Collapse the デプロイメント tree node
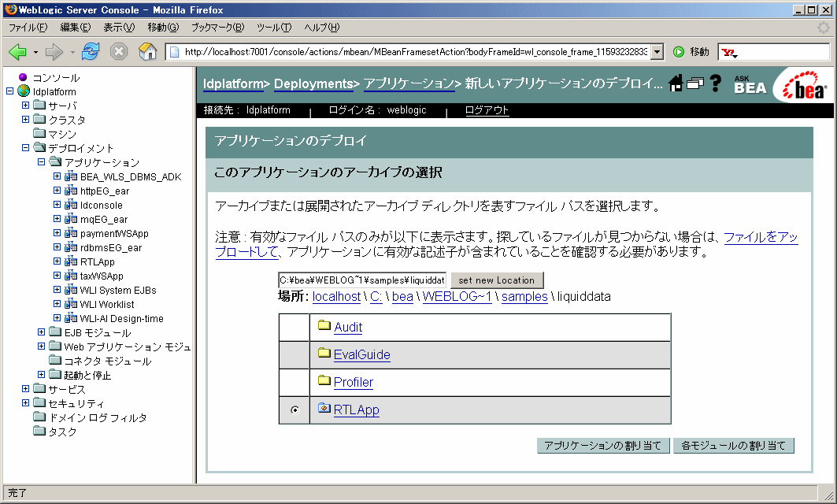Image resolution: width=837 pixels, height=504 pixels. pyautogui.click(x=26, y=148)
